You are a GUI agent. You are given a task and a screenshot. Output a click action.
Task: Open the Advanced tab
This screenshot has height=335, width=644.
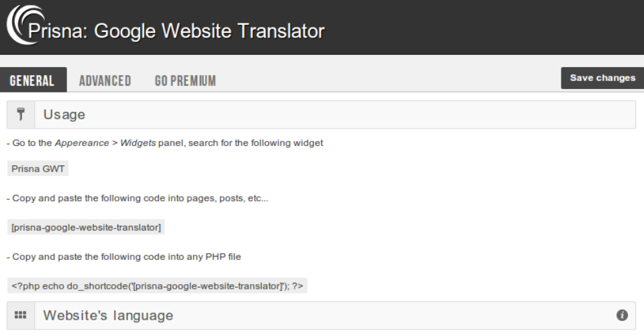[105, 80]
